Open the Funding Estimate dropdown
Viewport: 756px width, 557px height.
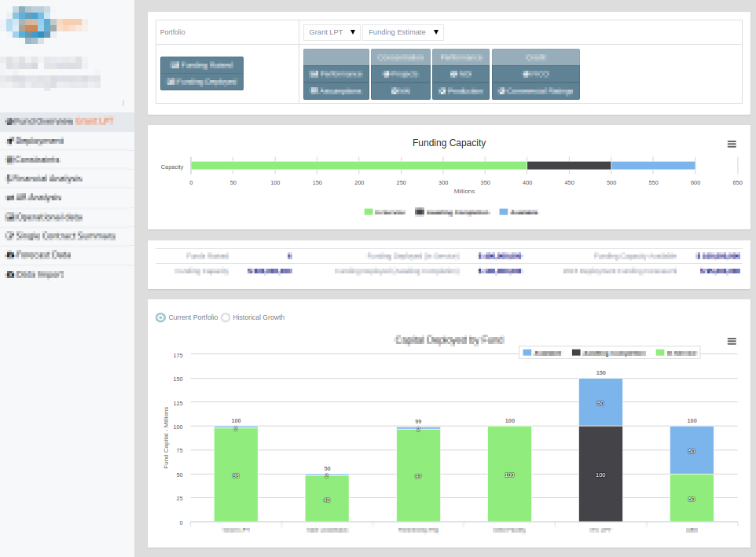[403, 32]
